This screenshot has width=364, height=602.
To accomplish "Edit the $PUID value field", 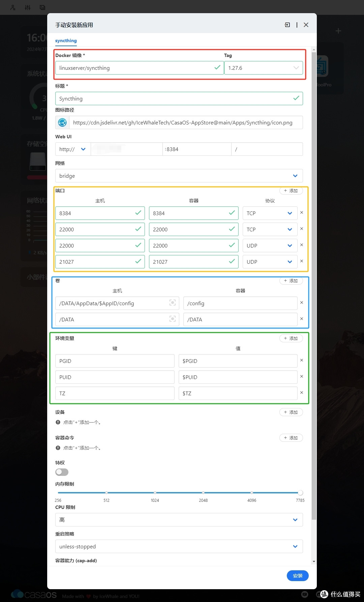I will click(x=238, y=377).
